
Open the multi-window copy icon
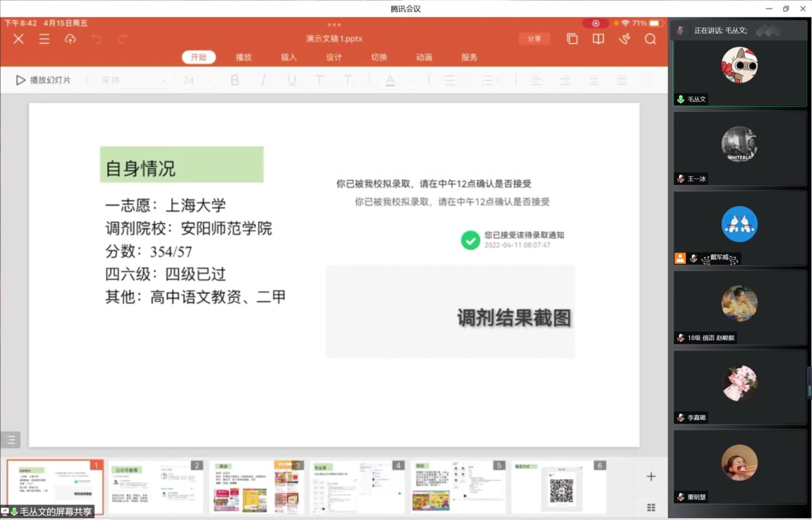[572, 39]
